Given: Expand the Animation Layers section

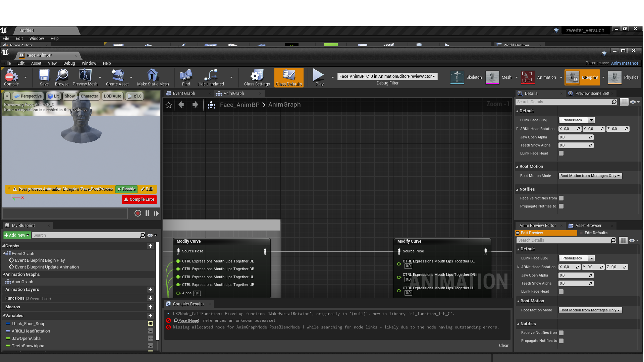Looking at the screenshot, I should (22, 289).
